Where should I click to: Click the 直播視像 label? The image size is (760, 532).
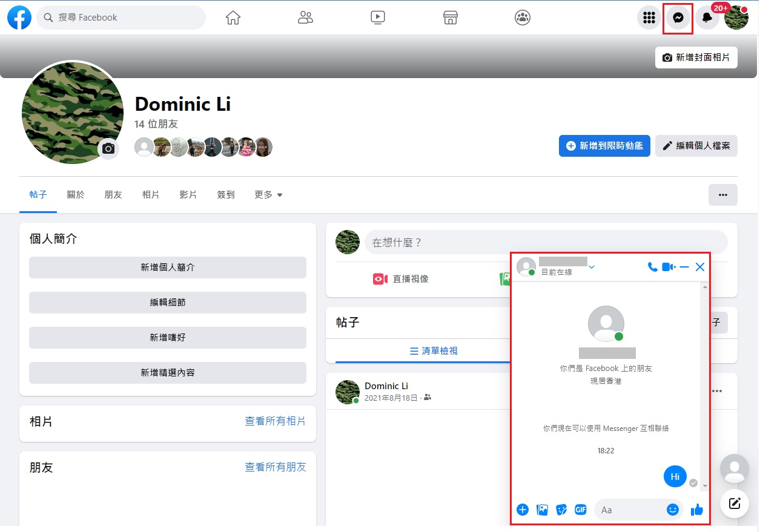pyautogui.click(x=411, y=279)
